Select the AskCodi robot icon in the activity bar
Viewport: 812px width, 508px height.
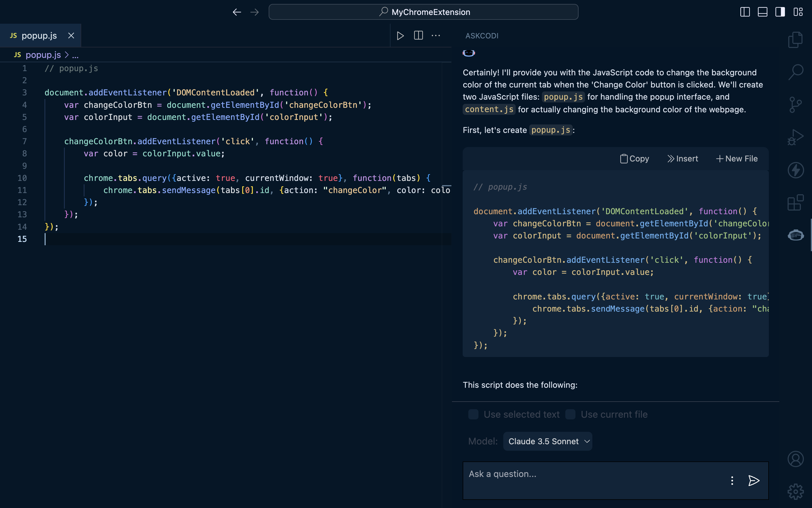pyautogui.click(x=796, y=235)
